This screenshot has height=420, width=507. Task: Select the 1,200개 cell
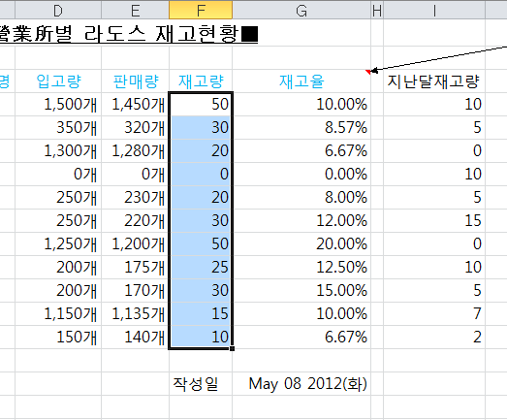pyautogui.click(x=135, y=244)
